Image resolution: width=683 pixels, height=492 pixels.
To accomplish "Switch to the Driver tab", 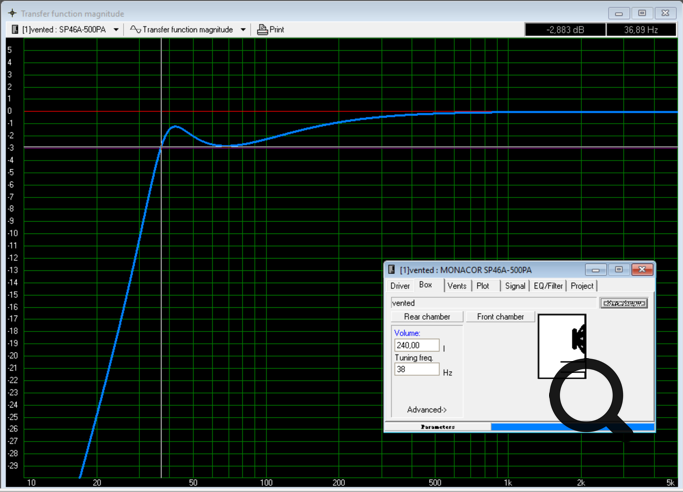I will 400,286.
